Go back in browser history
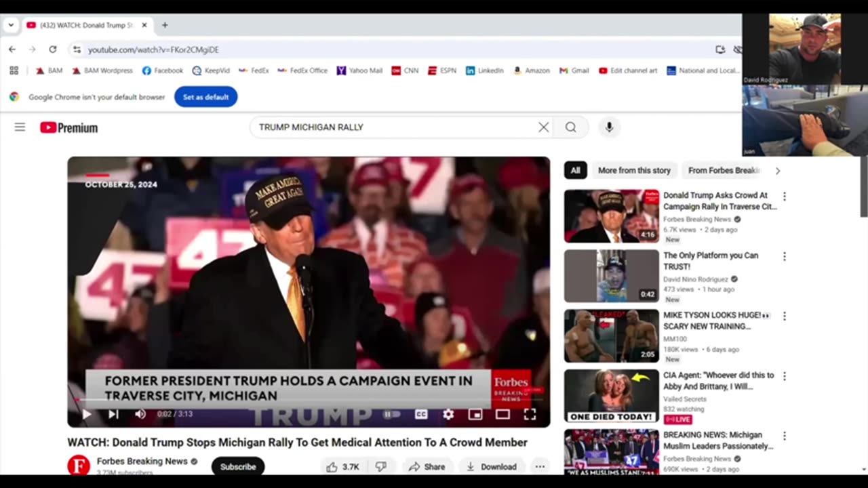 12,49
